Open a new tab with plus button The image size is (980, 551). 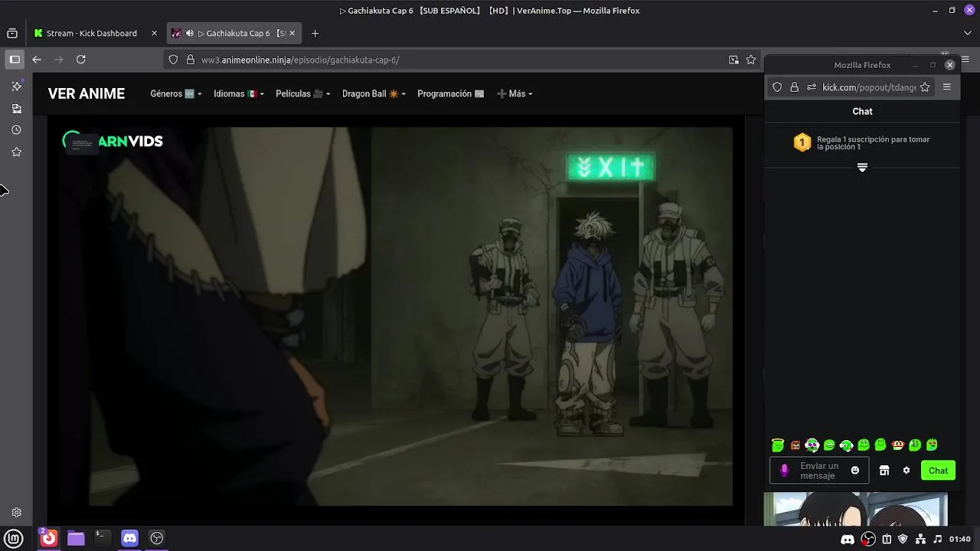click(315, 33)
